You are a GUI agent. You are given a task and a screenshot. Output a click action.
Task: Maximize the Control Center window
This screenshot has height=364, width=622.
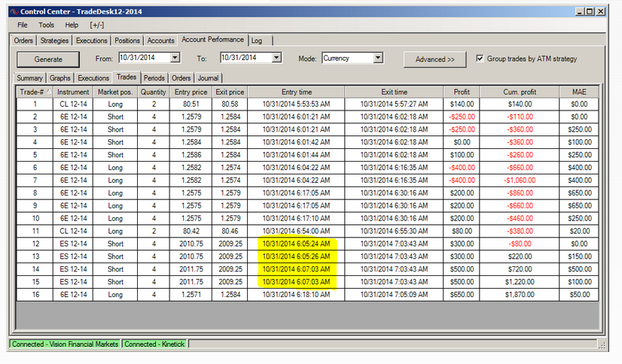pyautogui.click(x=590, y=11)
